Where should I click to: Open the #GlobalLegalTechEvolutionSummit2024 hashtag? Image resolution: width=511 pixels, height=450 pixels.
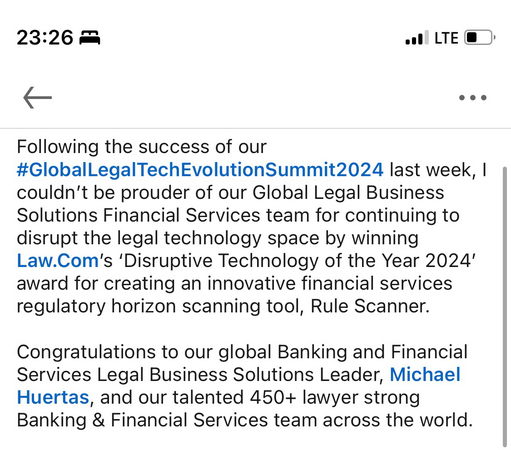coord(200,170)
